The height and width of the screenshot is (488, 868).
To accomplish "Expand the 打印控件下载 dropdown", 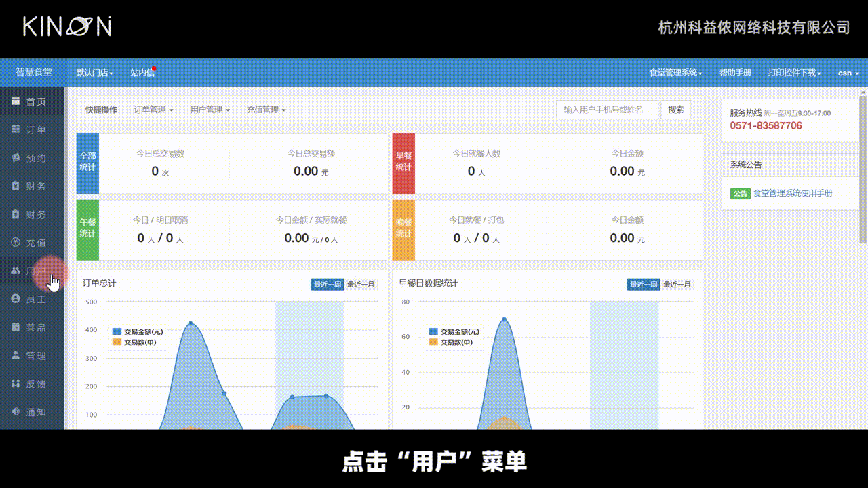I will pos(795,73).
